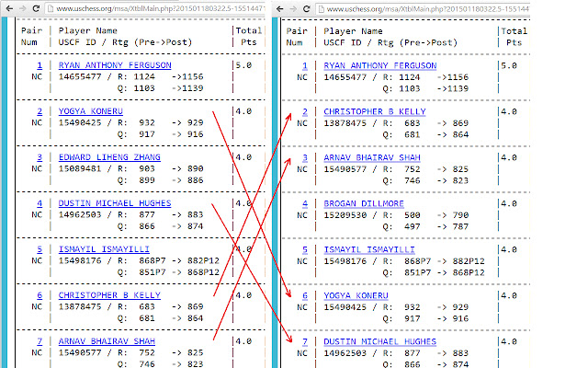Open BROGAN DILLMORE player link

click(x=364, y=204)
